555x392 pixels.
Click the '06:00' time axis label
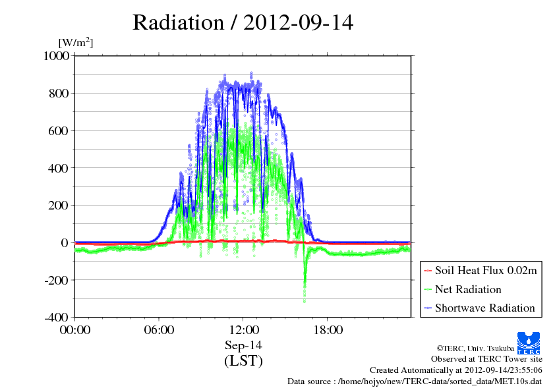159,330
